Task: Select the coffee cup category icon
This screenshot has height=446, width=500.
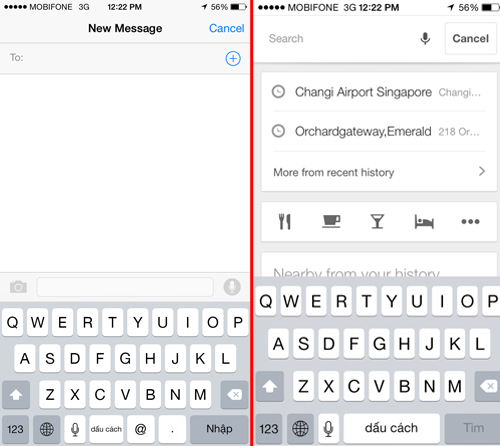Action: pyautogui.click(x=331, y=221)
